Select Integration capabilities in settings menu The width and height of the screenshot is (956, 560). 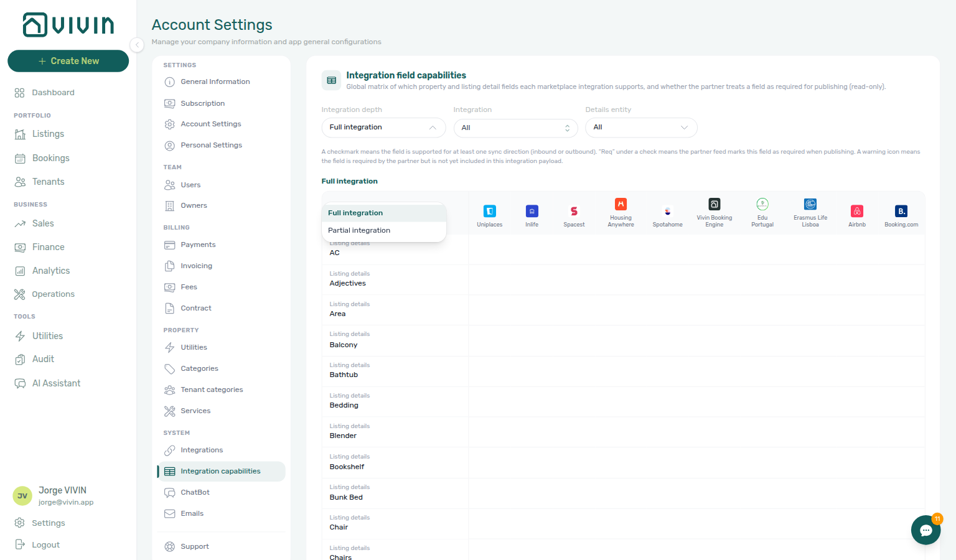(x=221, y=472)
